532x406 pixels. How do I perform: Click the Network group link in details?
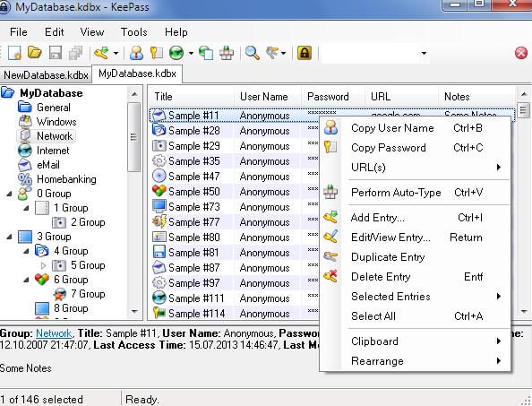pyautogui.click(x=54, y=333)
